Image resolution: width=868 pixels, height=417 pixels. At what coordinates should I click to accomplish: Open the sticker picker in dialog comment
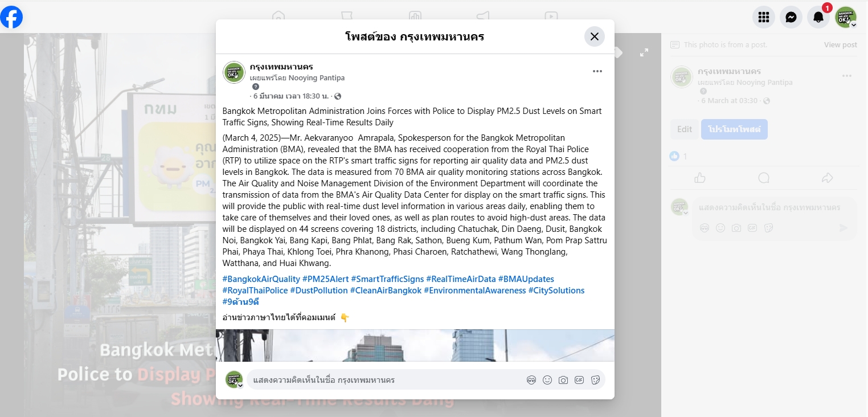coord(595,380)
